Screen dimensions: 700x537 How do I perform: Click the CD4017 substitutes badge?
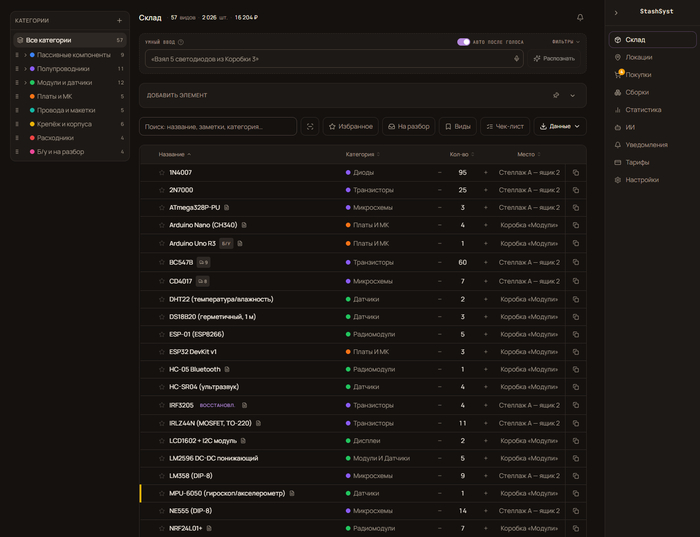203,281
